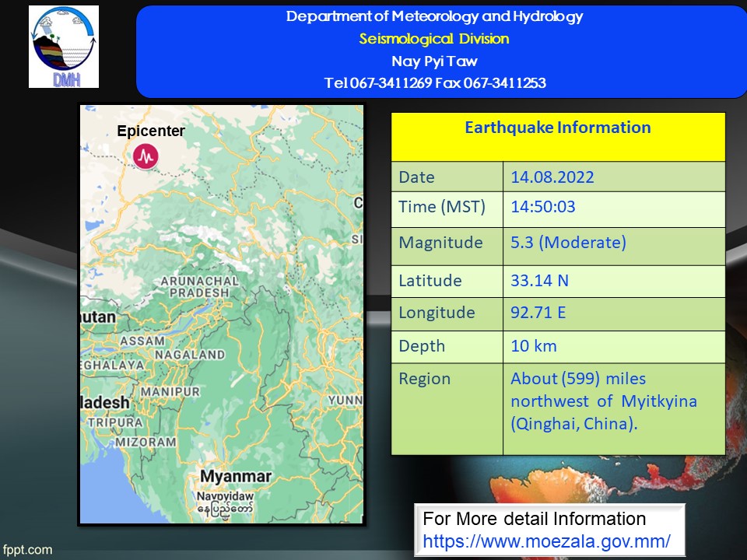Click the fppt.com watermark text
Screen dimensions: 747x560
pyautogui.click(x=27, y=550)
